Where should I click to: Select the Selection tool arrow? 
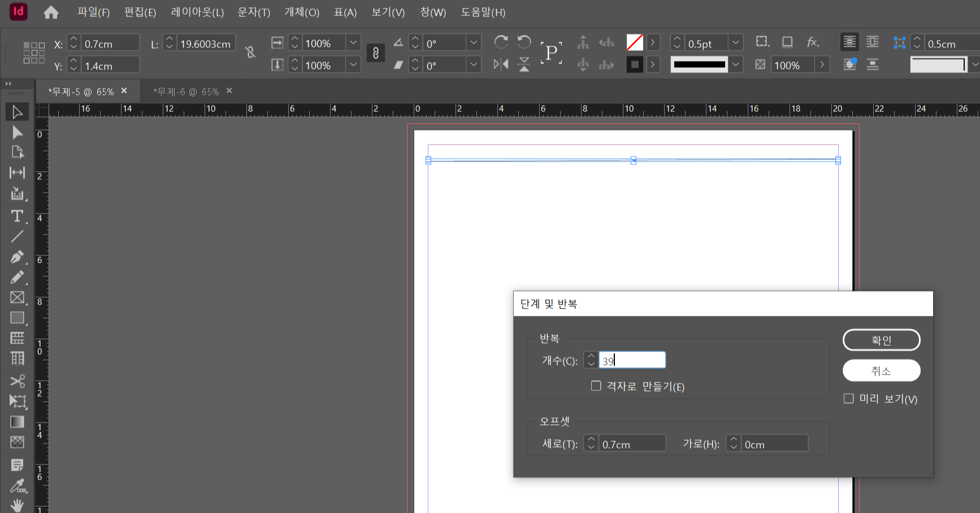[17, 112]
